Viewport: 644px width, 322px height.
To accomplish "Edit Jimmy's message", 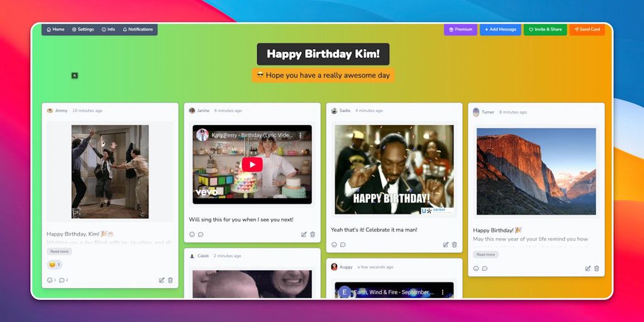I will coord(162,280).
